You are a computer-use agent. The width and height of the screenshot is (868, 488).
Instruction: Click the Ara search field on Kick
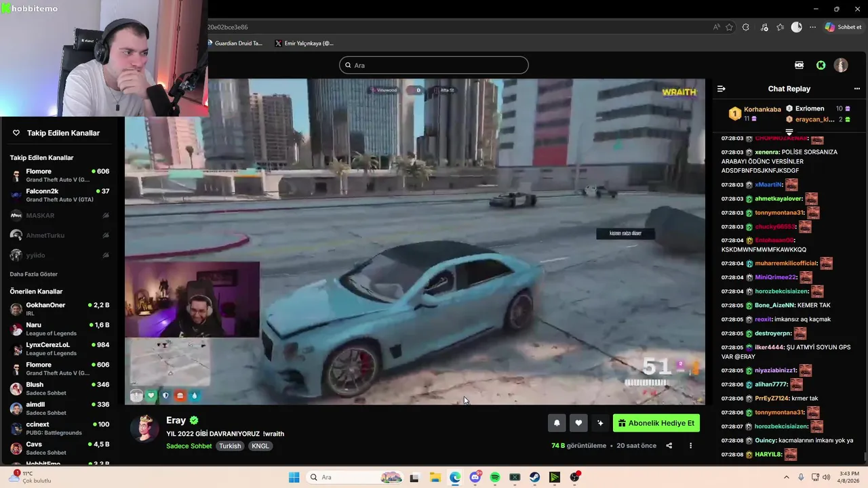point(434,65)
